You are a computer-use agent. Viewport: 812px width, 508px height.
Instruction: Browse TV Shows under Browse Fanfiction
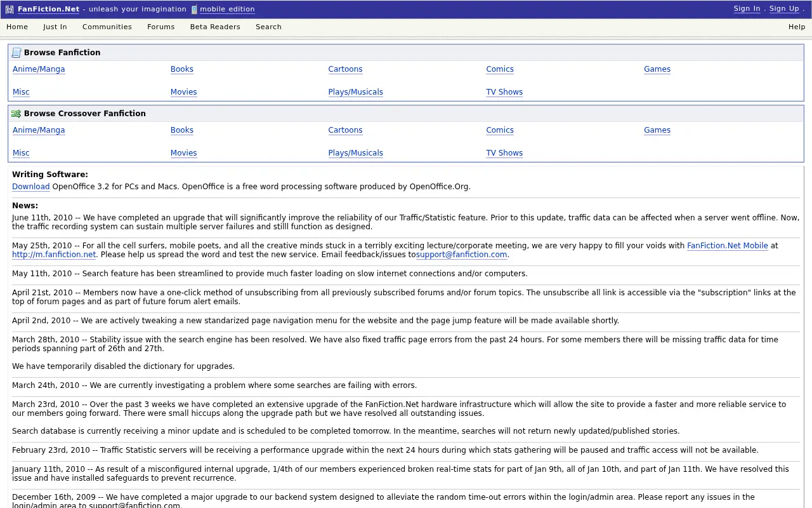point(504,92)
